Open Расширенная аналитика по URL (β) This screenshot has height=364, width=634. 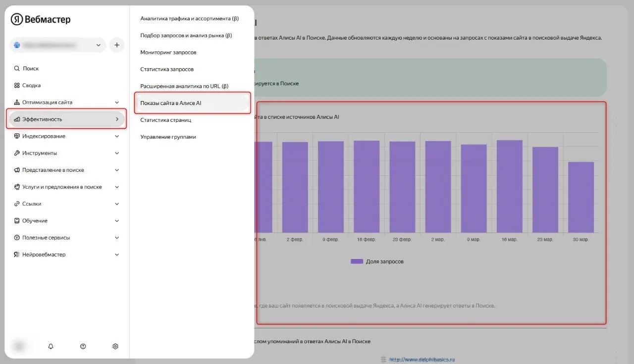point(184,86)
